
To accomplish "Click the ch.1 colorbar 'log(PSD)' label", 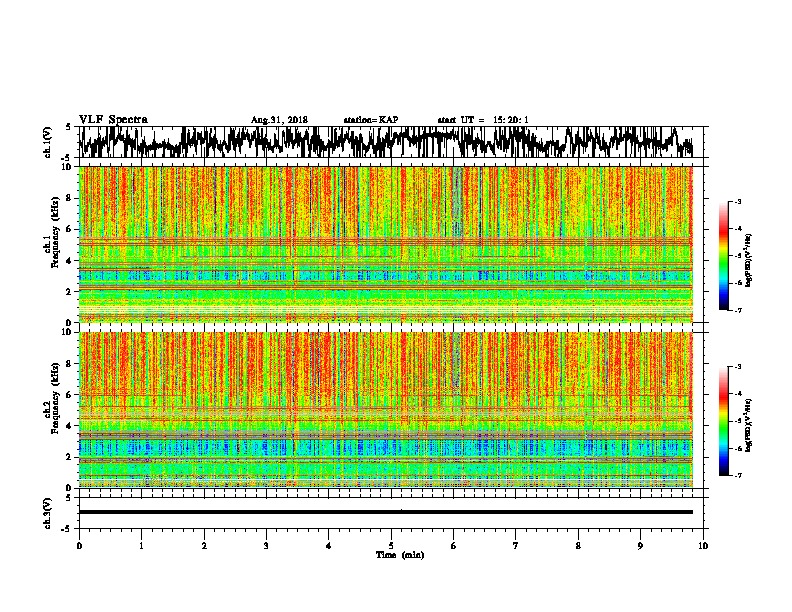I will [749, 261].
